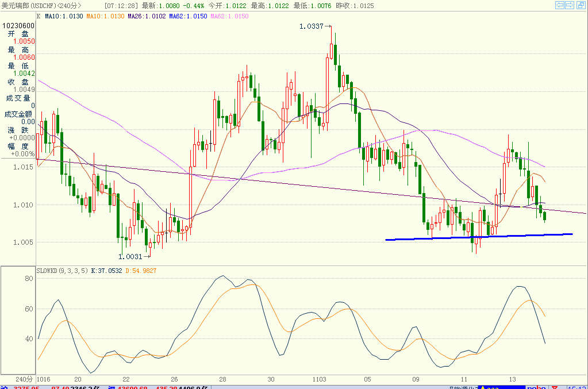Click the 05 date on time axis
The width and height of the screenshot is (588, 389).
pyautogui.click(x=367, y=379)
